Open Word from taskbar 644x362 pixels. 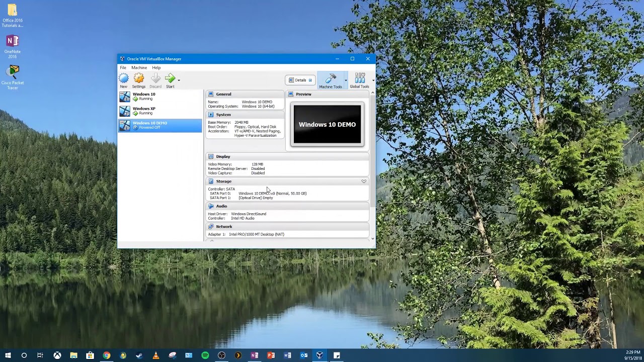click(x=287, y=355)
